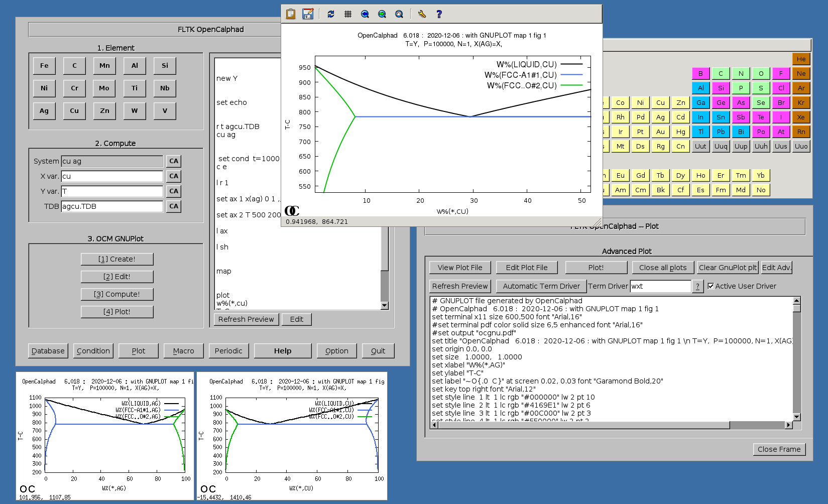Open the Macro tab button
The width and height of the screenshot is (828, 504).
point(184,351)
